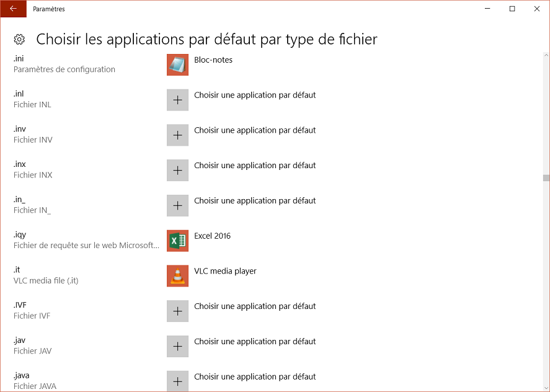Open Excel 2016 icon for .iqy files
Viewport: 550px width, 392px height.
[177, 241]
